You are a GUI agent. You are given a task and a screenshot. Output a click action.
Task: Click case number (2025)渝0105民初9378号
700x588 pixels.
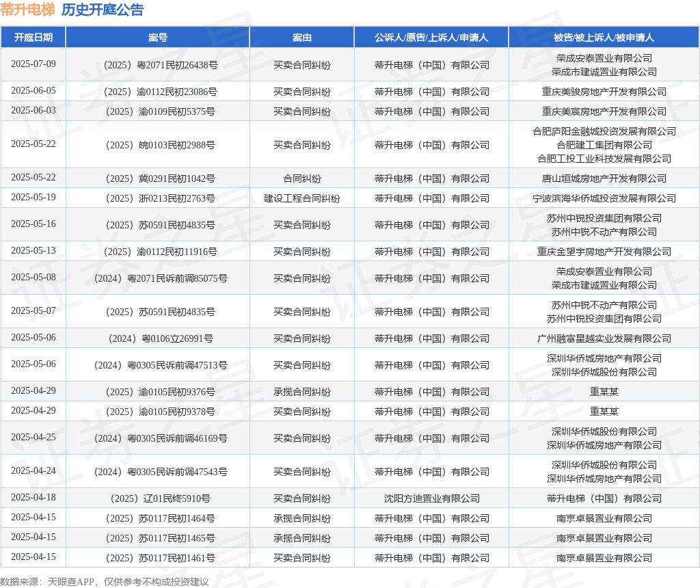point(160,412)
